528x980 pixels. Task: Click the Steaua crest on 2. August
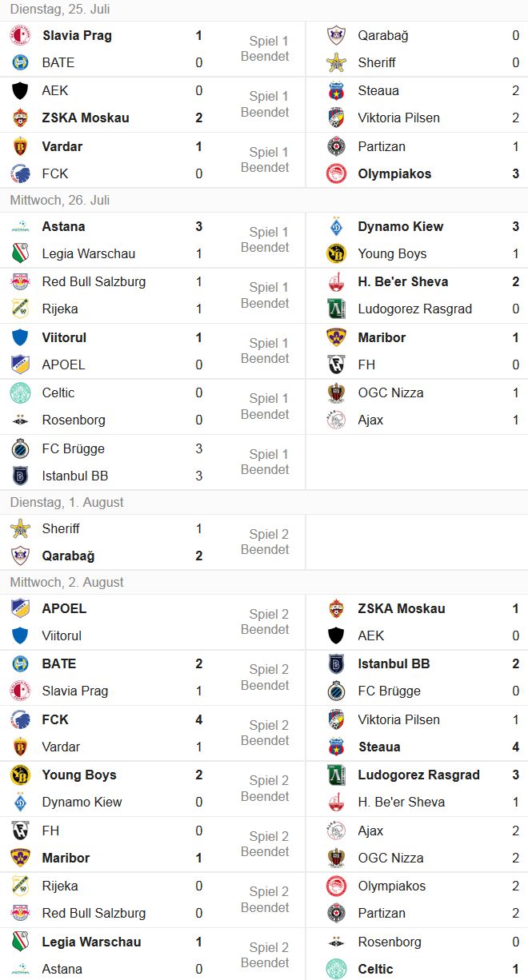click(336, 747)
